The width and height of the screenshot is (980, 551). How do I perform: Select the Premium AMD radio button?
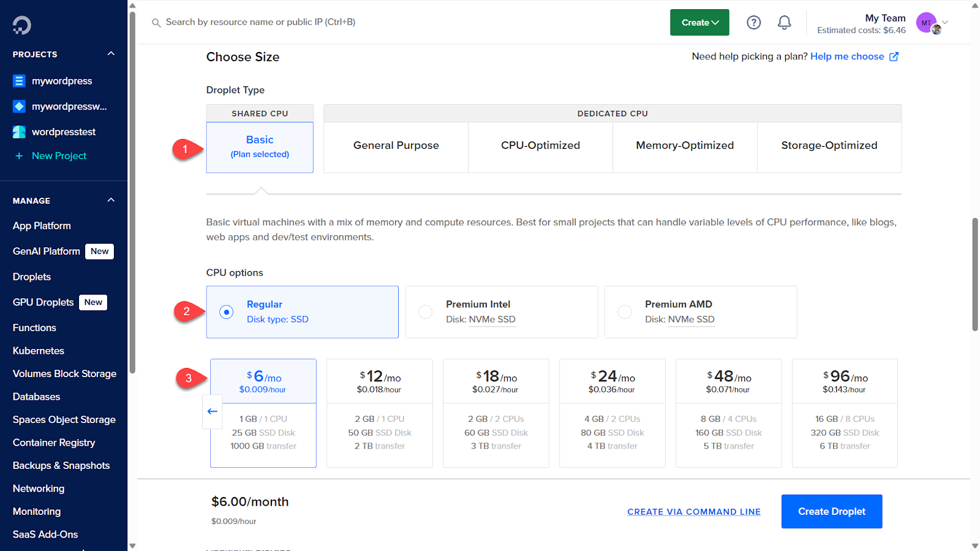pos(624,312)
